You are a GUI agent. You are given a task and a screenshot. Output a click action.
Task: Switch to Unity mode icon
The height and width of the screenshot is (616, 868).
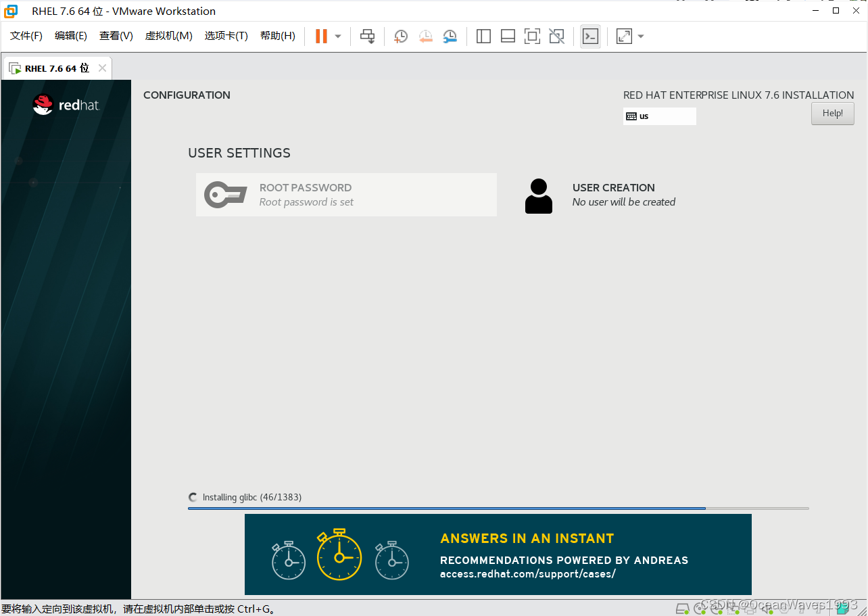[556, 37]
